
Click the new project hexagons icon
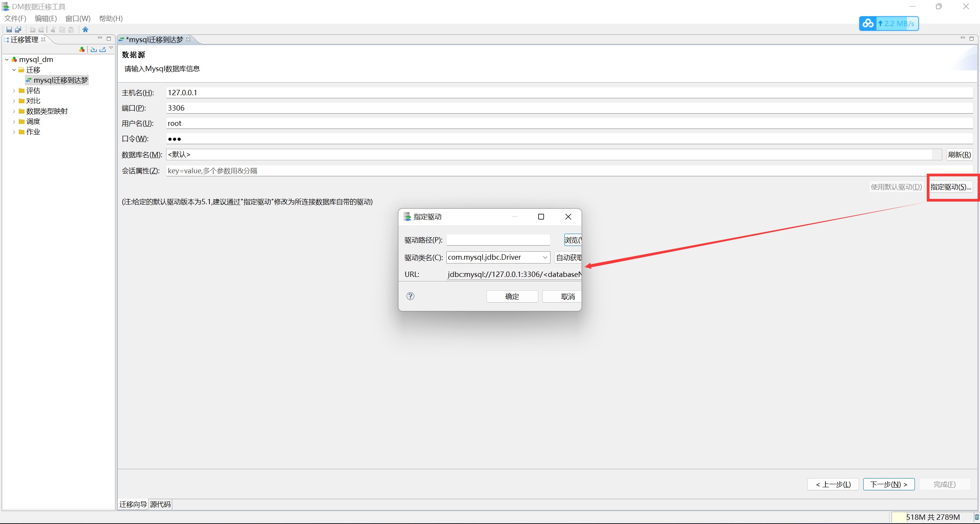pos(82,49)
